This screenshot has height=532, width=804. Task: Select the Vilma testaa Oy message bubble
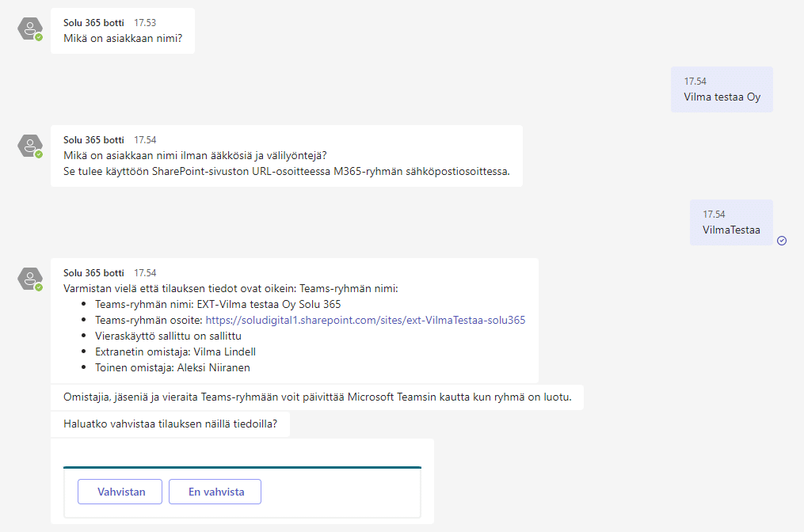(x=721, y=89)
